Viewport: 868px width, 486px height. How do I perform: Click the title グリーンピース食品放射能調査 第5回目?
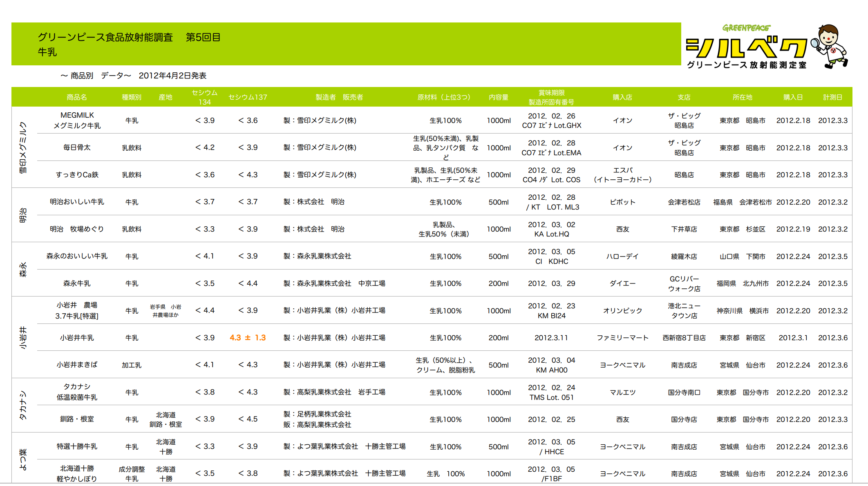pos(129,37)
